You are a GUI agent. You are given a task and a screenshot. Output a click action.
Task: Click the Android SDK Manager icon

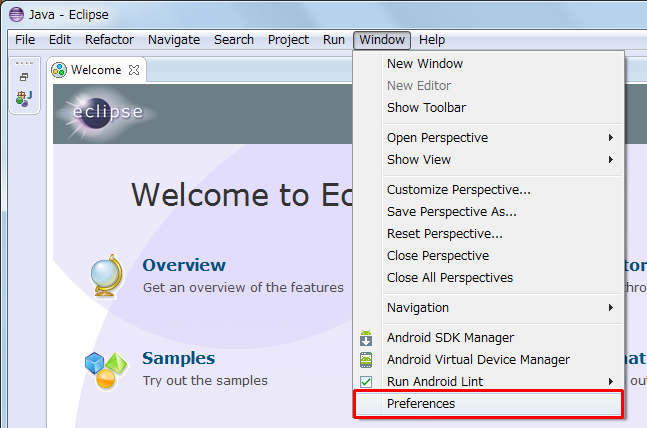pos(366,338)
